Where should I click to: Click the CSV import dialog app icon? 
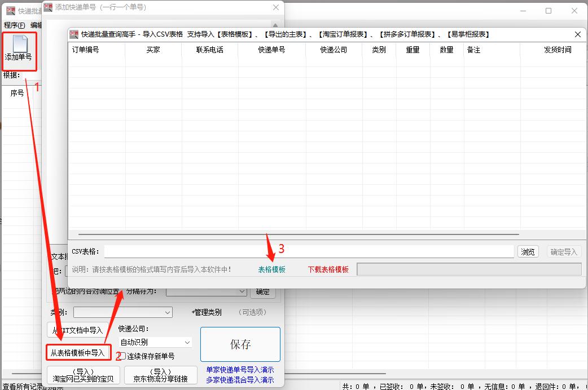pos(73,34)
